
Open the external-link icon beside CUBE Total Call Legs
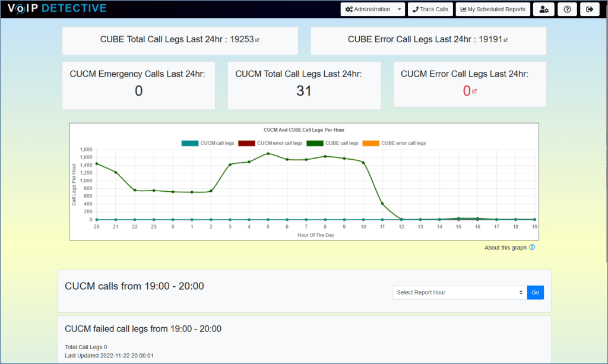(x=258, y=39)
